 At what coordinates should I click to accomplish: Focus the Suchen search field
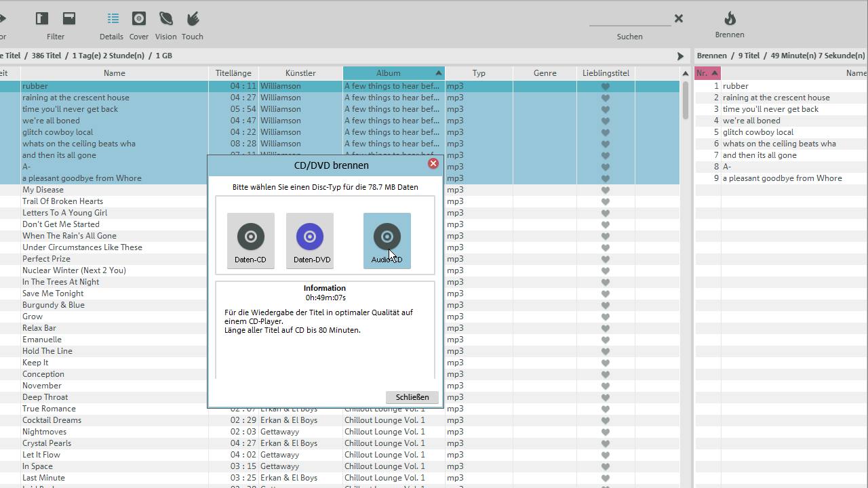630,19
